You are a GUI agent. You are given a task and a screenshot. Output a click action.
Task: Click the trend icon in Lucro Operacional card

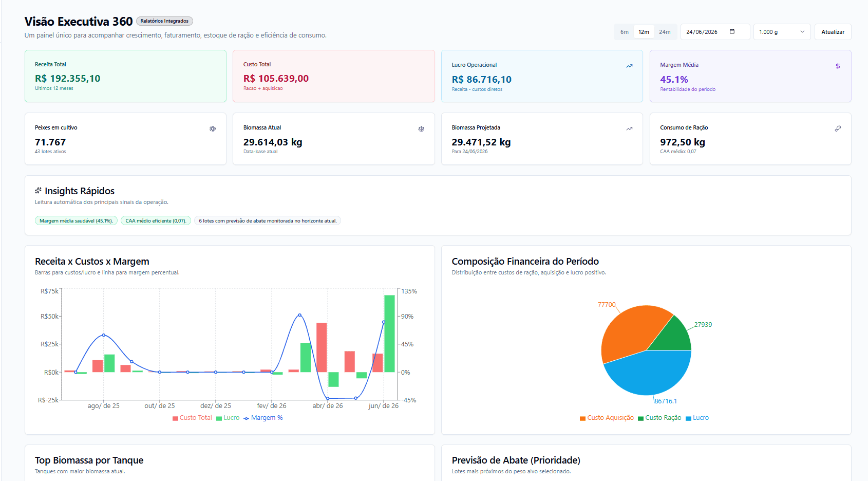point(629,66)
